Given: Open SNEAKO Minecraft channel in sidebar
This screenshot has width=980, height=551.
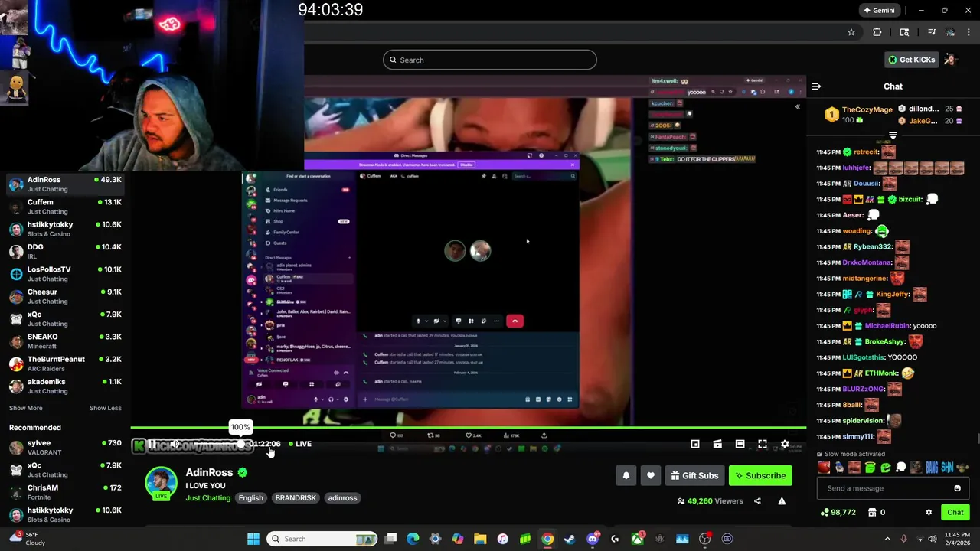Looking at the screenshot, I should [65, 341].
